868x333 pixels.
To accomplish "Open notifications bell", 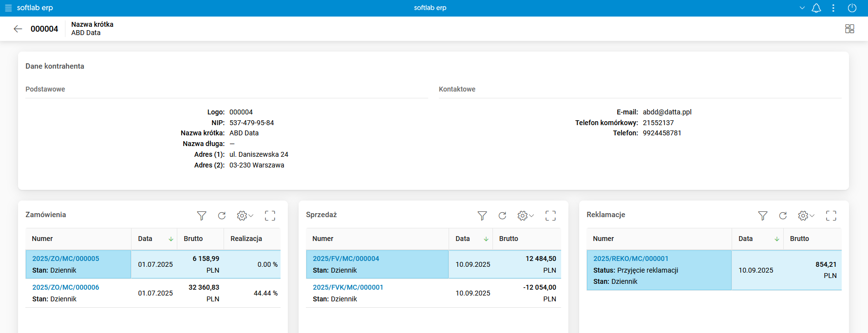I will pos(816,8).
